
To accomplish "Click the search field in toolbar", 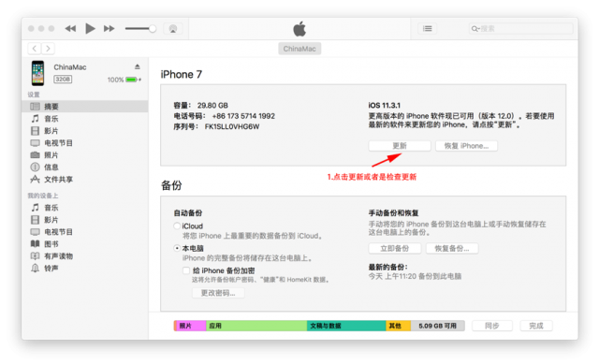I will pos(520,29).
